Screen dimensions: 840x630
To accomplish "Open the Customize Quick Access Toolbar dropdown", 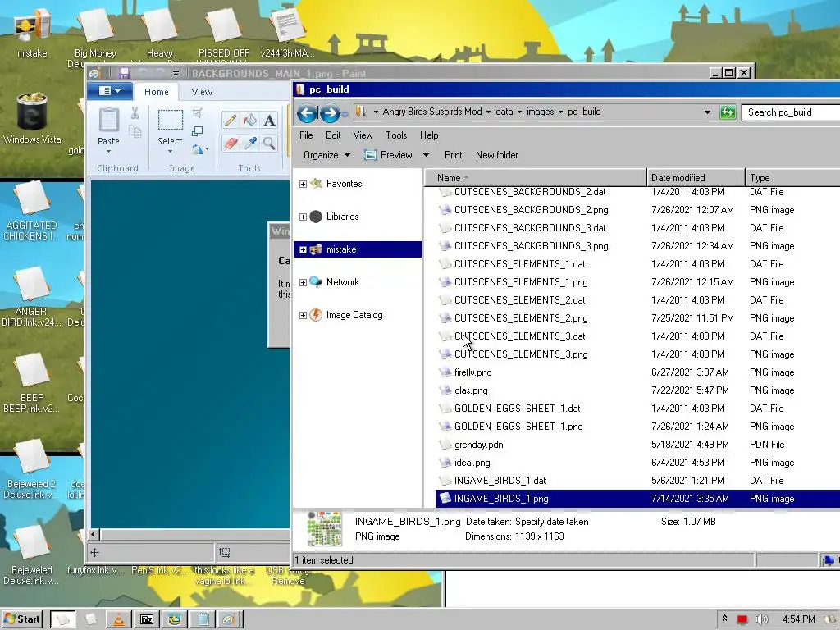I will pyautogui.click(x=176, y=73).
